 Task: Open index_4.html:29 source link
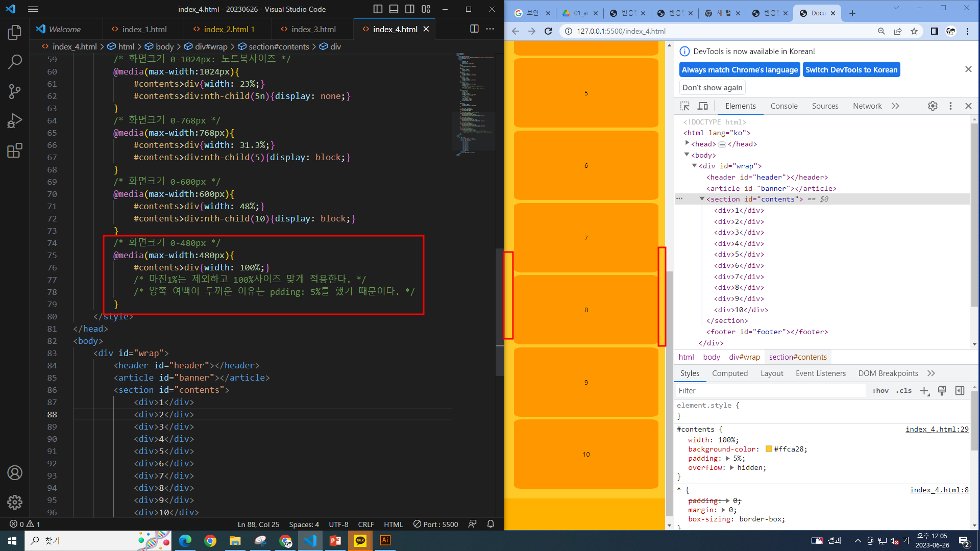(x=937, y=429)
